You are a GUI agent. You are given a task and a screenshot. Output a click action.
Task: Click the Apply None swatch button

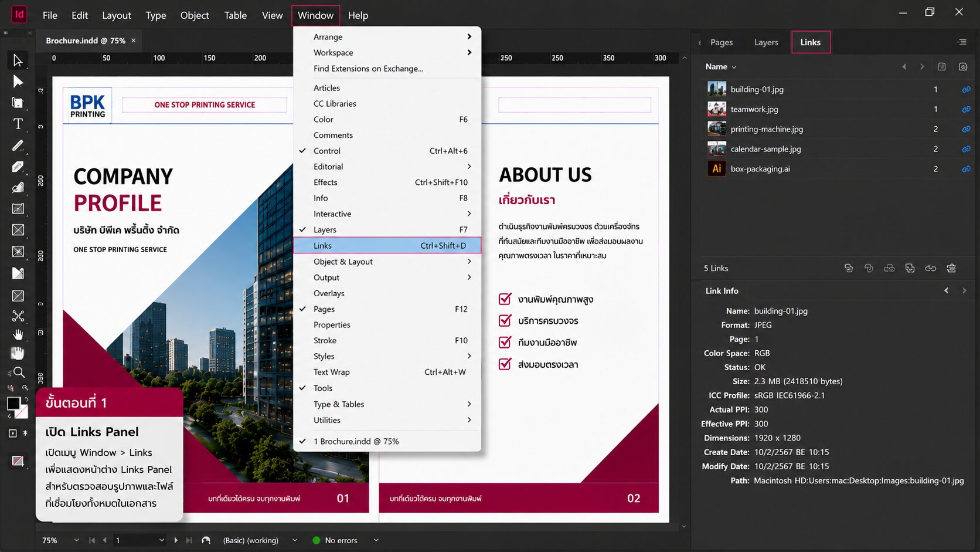tap(18, 461)
